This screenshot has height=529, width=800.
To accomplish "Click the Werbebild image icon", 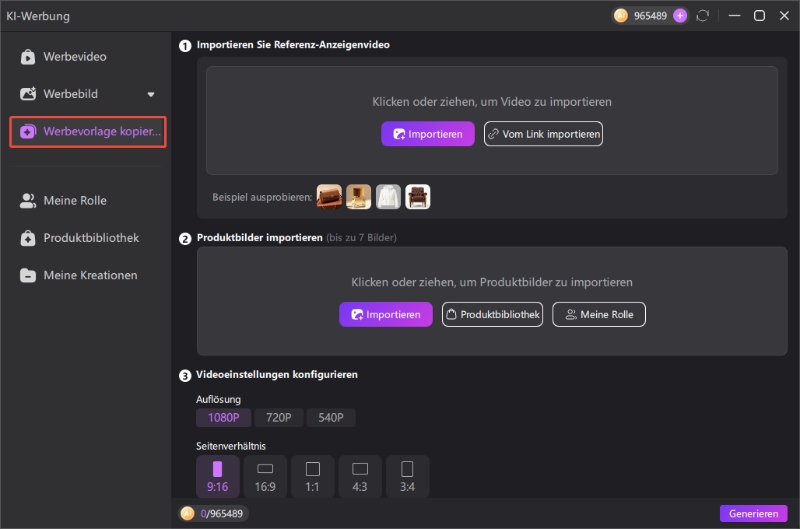I will [x=28, y=94].
